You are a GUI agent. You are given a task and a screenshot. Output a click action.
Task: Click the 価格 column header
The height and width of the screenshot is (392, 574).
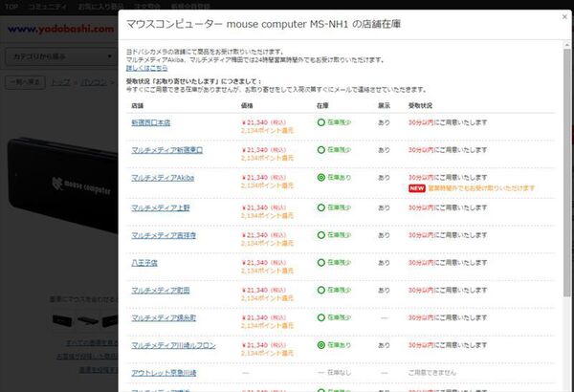(x=247, y=106)
